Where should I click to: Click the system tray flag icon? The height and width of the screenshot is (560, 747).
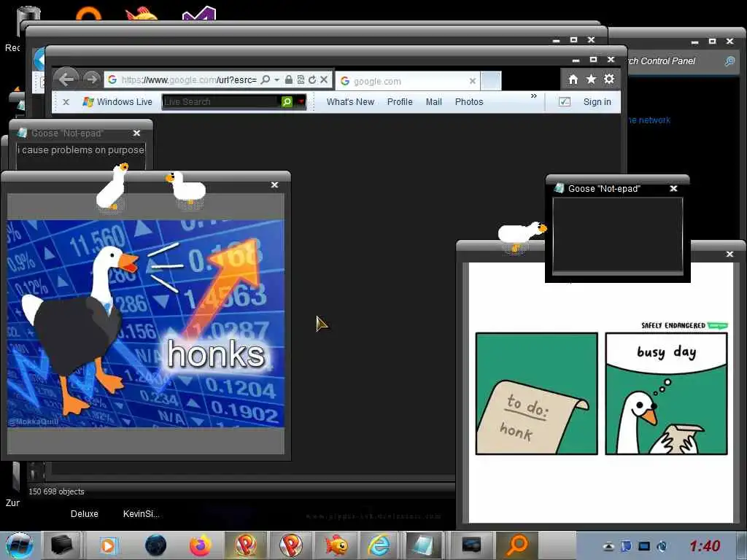[627, 546]
